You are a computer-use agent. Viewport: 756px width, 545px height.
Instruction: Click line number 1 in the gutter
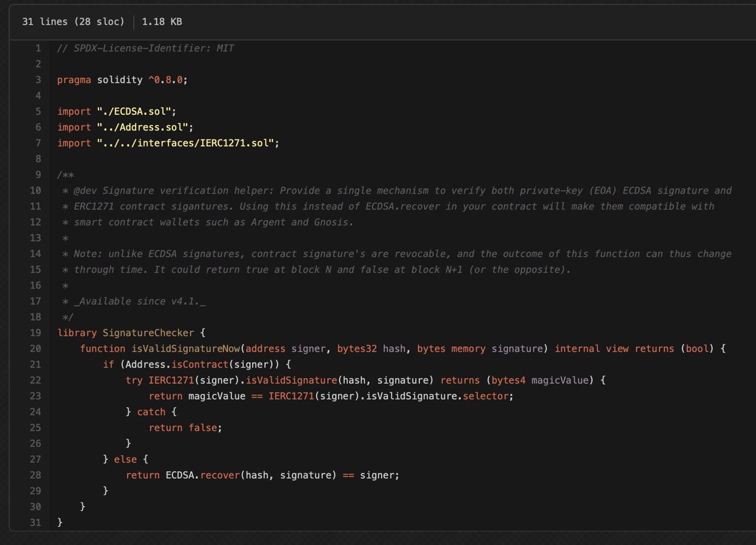[x=38, y=48]
